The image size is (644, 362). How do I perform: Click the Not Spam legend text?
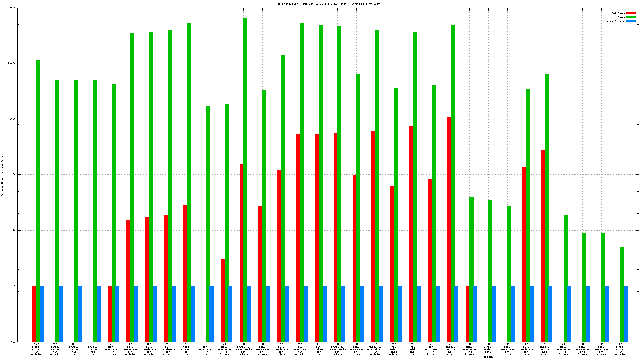tap(618, 13)
